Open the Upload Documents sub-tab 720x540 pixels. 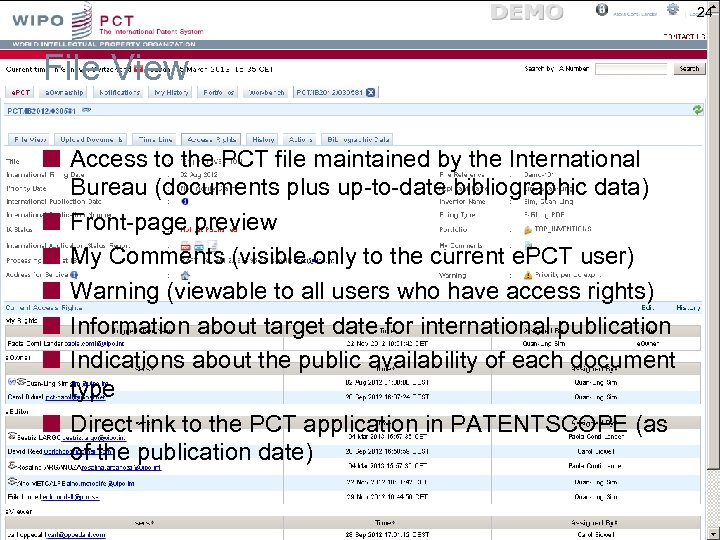91,139
